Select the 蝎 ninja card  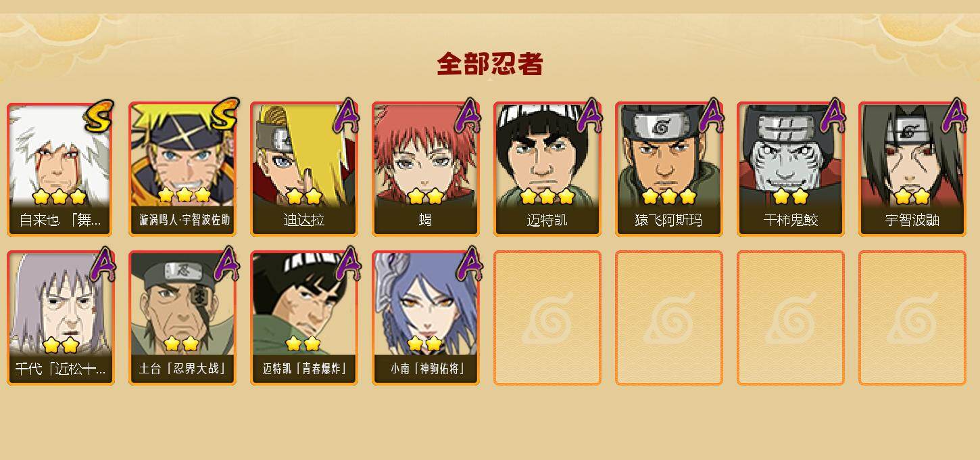pyautogui.click(x=426, y=169)
